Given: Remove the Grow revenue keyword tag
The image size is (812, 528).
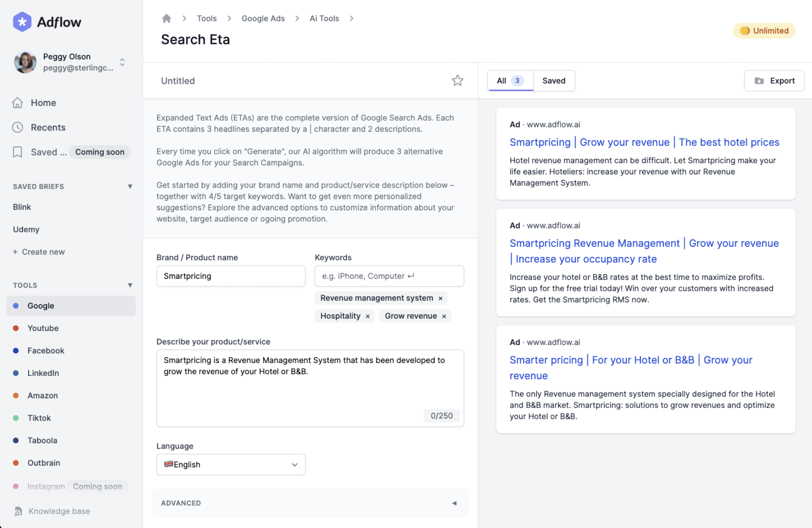Looking at the screenshot, I should pos(444,316).
